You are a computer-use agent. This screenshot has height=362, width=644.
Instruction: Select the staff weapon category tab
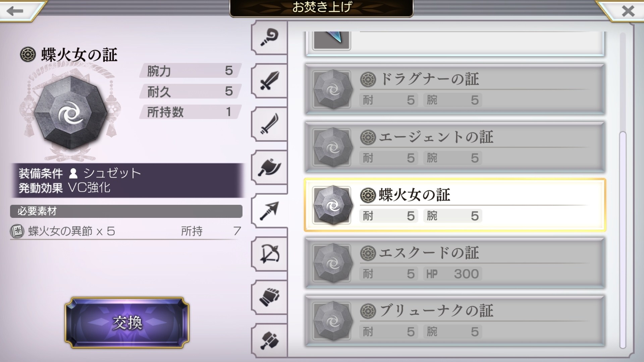tap(269, 38)
